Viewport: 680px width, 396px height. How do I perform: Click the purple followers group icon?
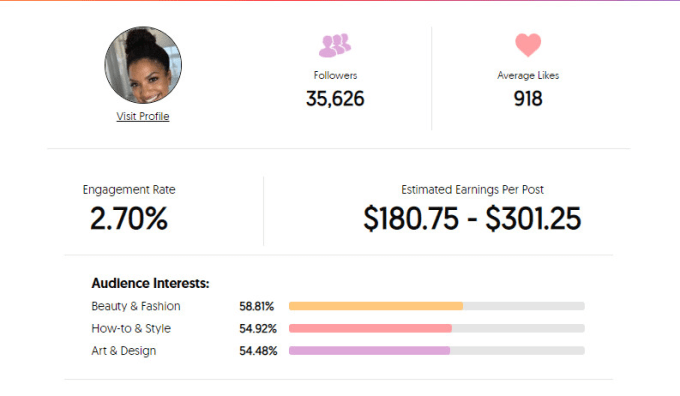pyautogui.click(x=335, y=45)
